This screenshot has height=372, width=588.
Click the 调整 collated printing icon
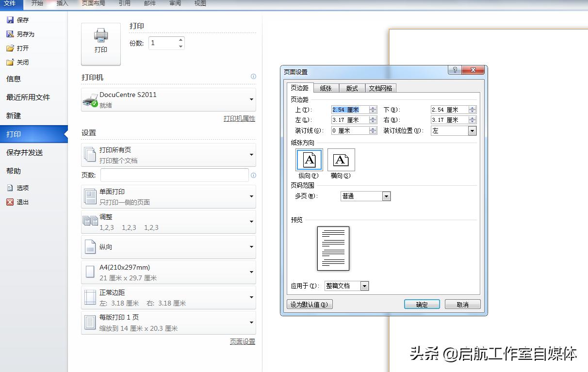pyautogui.click(x=90, y=221)
